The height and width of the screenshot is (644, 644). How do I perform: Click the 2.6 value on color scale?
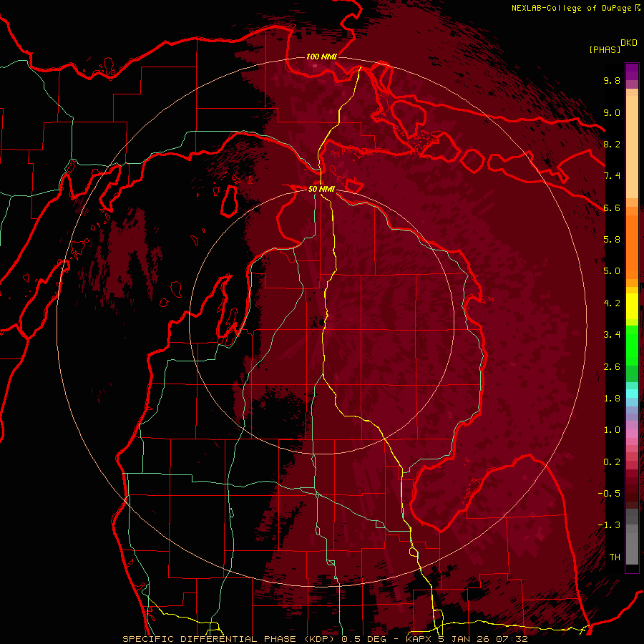(x=612, y=367)
